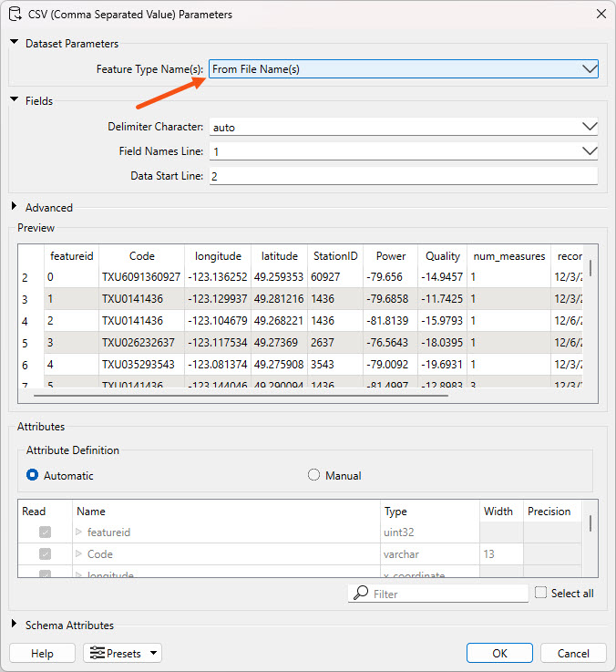Check the Select all checkbox

pos(540,593)
